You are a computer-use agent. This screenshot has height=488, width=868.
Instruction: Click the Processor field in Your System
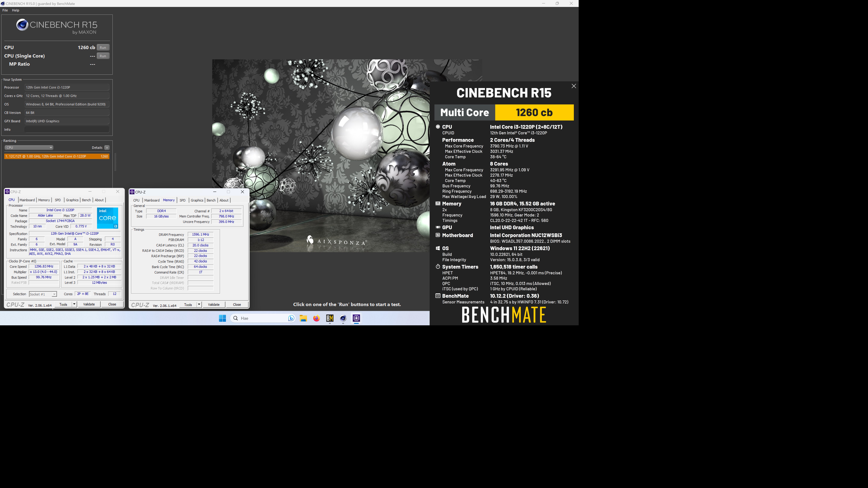67,88
